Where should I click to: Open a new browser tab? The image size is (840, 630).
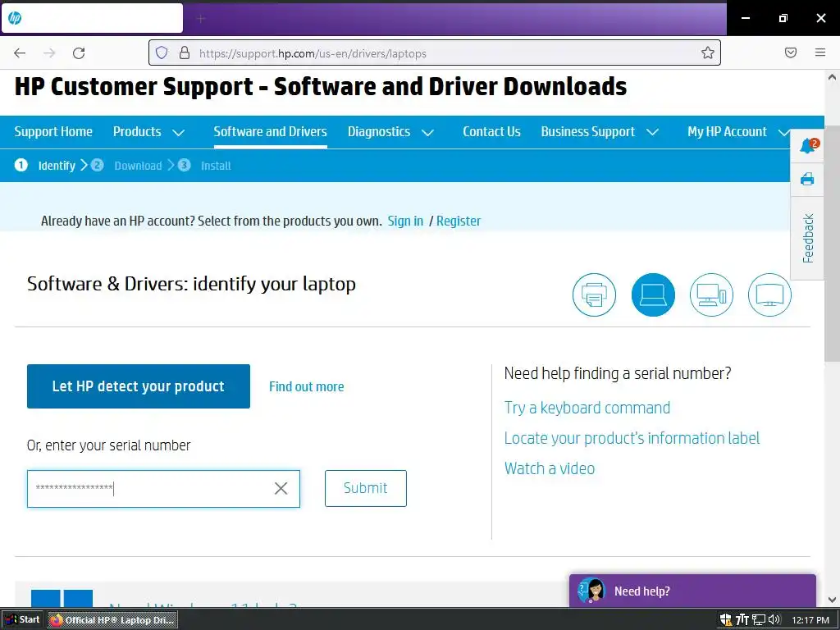(201, 19)
